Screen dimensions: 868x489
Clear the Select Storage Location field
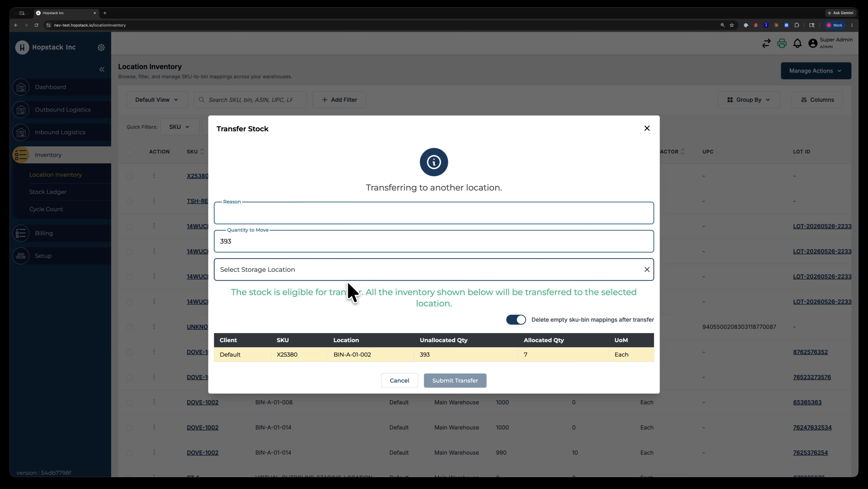[x=647, y=269]
